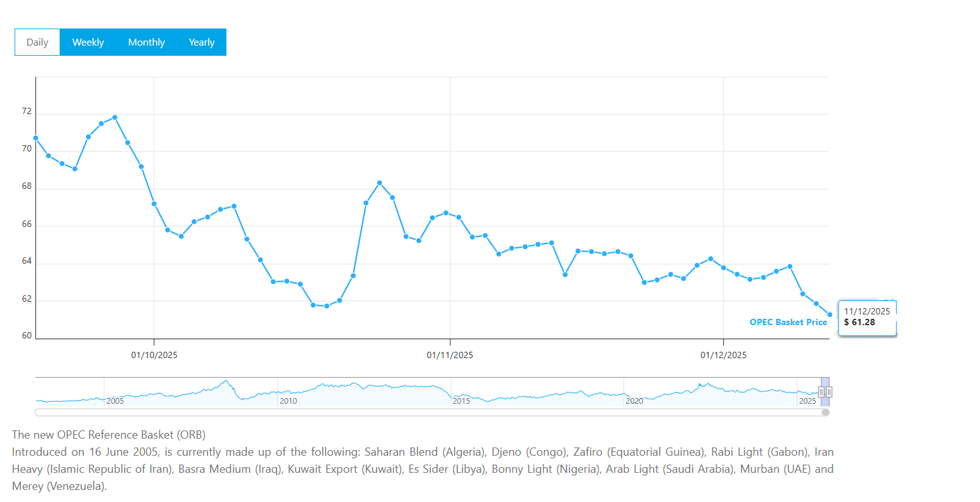Click the first data point on chart

(36, 138)
